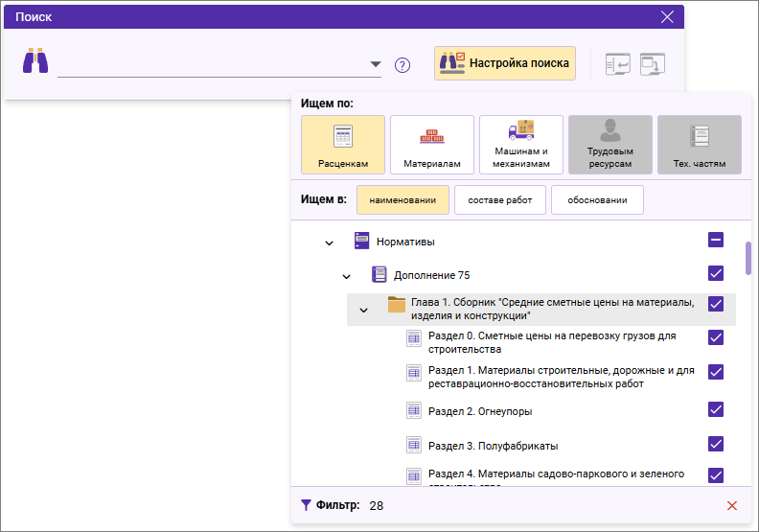Collapse the Нормативы tree node
This screenshot has width=759, height=532.
click(x=330, y=243)
